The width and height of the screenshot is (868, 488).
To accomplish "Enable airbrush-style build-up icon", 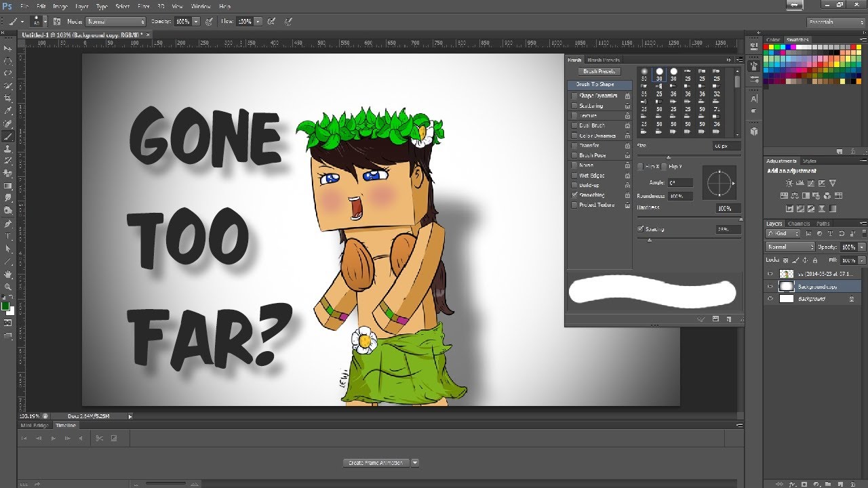I will [271, 22].
